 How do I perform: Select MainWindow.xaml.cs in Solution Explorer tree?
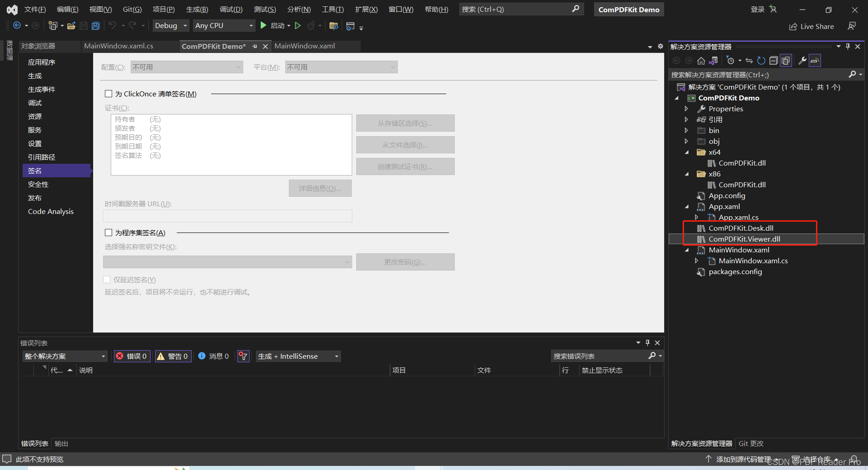753,261
